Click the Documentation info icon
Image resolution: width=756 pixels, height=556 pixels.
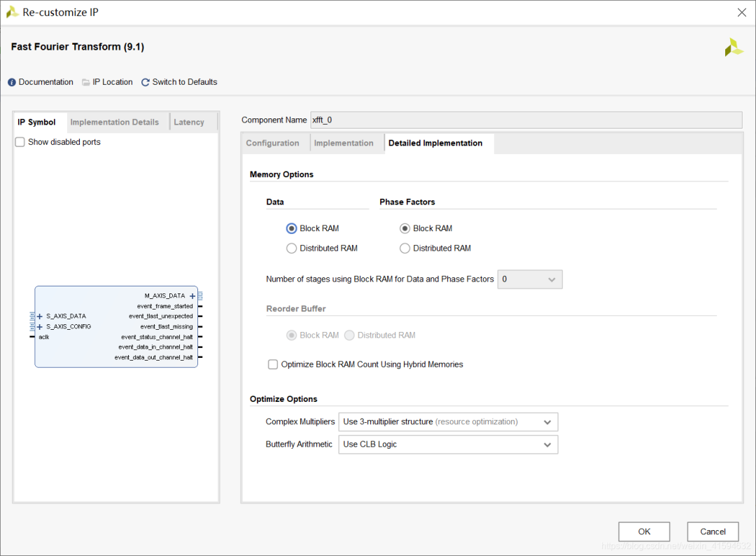pos(12,83)
